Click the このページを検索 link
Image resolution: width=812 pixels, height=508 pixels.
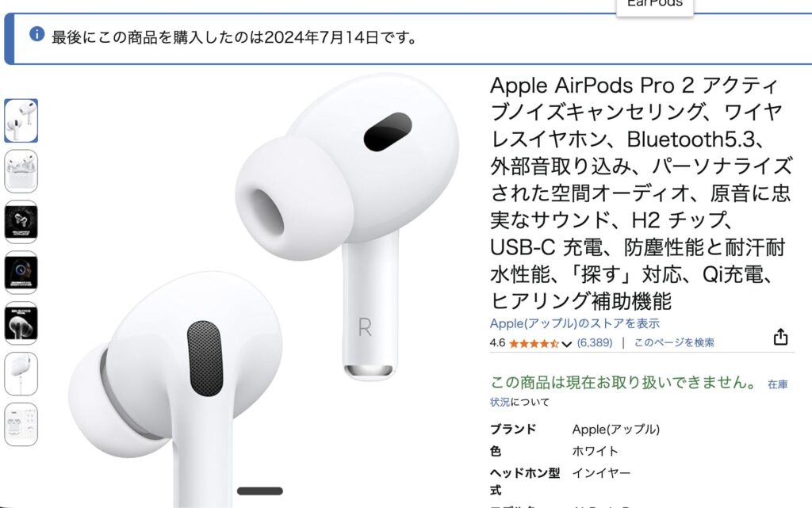tap(674, 342)
